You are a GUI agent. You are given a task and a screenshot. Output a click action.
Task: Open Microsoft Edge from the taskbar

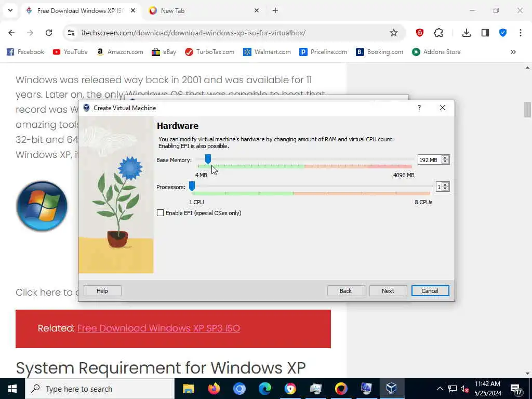pyautogui.click(x=264, y=389)
